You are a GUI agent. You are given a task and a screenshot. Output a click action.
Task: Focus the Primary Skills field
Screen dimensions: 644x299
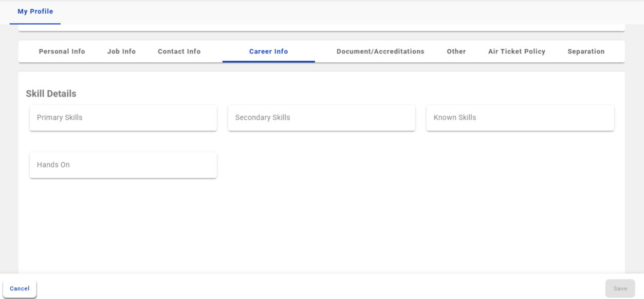pos(123,118)
